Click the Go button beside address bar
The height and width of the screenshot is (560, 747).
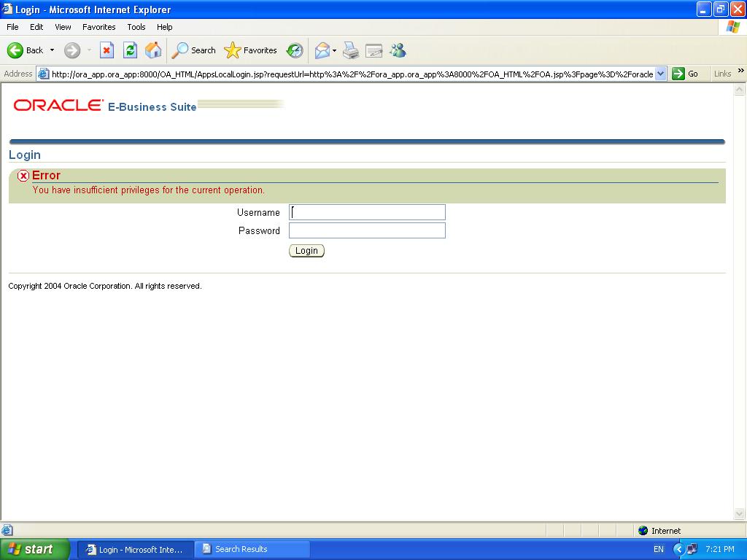pyautogui.click(x=685, y=74)
